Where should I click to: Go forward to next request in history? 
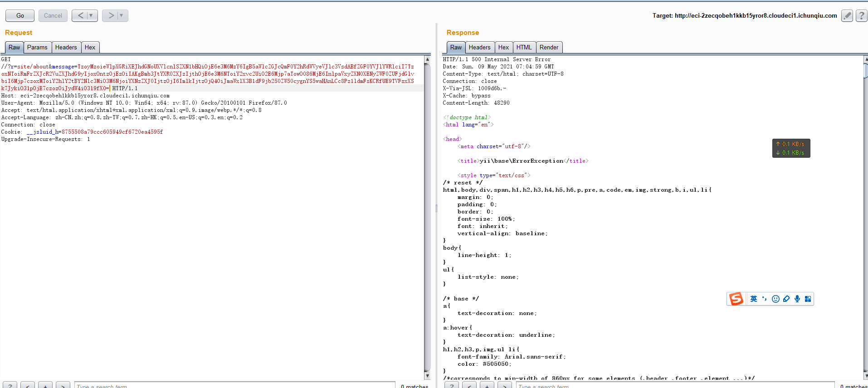point(111,15)
